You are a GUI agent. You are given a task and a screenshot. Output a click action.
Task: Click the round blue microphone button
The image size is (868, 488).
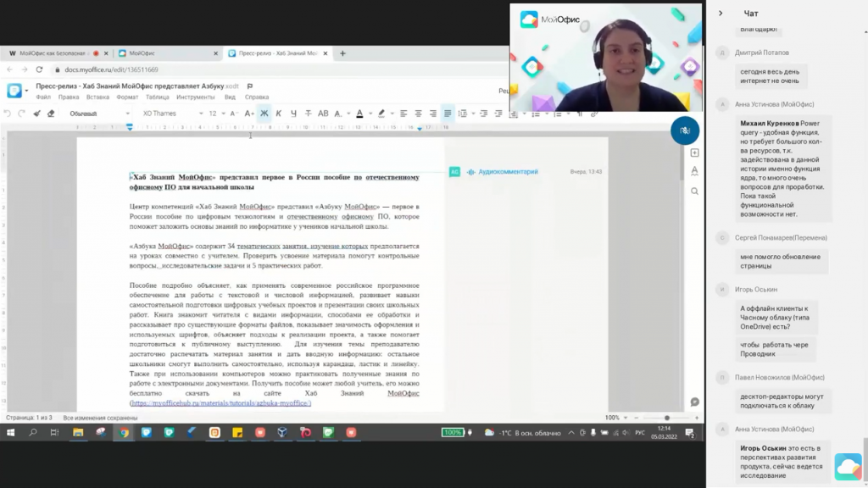[685, 130]
